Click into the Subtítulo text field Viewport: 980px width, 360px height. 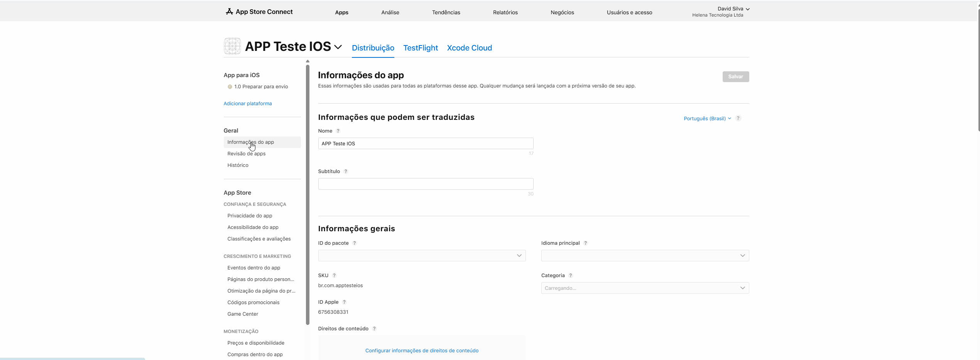pos(425,184)
